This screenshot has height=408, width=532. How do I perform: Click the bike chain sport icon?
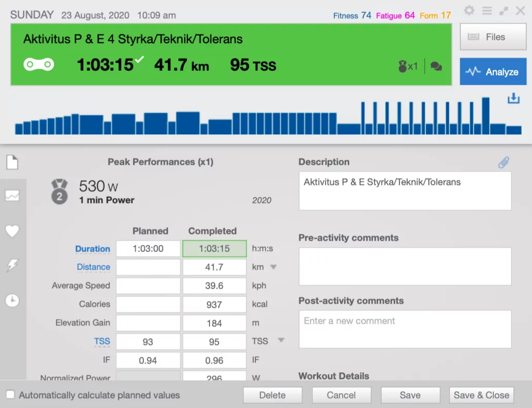coord(39,64)
